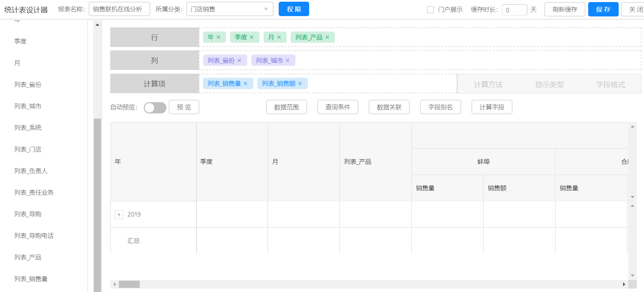Delete the 月 tag's x icon
This screenshot has height=292, width=644.
(279, 37)
